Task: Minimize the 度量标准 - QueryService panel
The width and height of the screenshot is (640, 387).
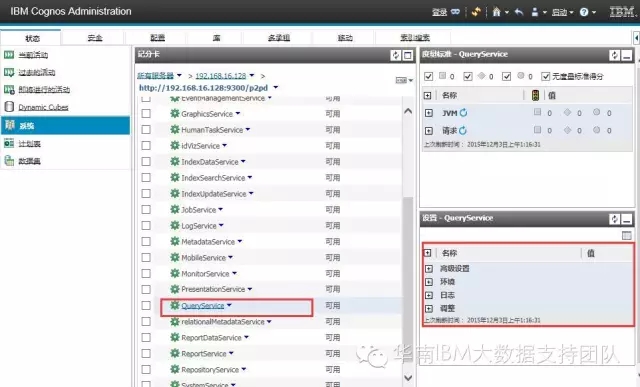Action: (627, 55)
